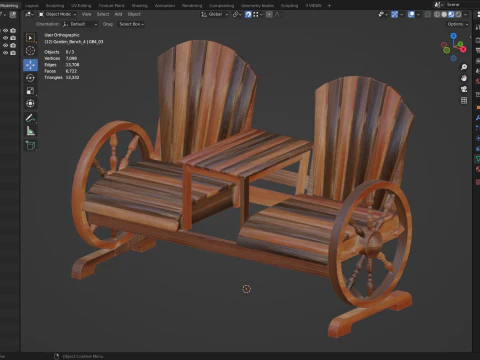Image resolution: width=480 pixels, height=360 pixels.
Task: Activate the combined Transform tool
Action: tap(30, 103)
